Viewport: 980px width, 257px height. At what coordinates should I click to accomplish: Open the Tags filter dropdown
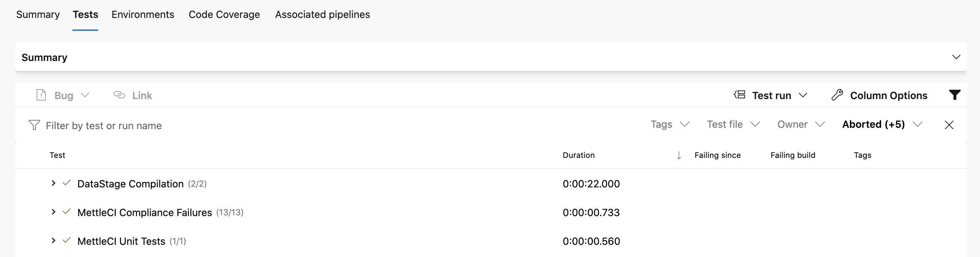(670, 125)
